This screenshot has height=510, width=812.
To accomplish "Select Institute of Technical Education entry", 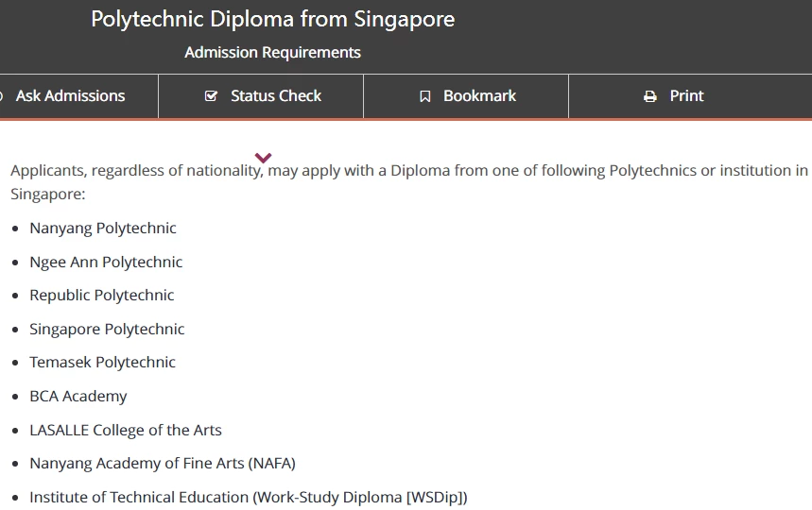I will click(249, 497).
